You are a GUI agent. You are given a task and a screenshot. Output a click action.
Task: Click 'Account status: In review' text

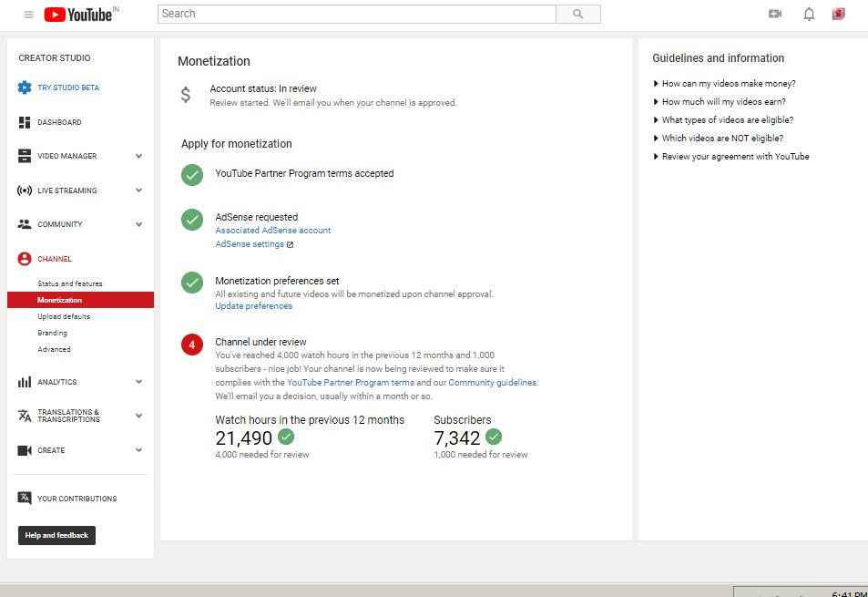pyautogui.click(x=263, y=88)
